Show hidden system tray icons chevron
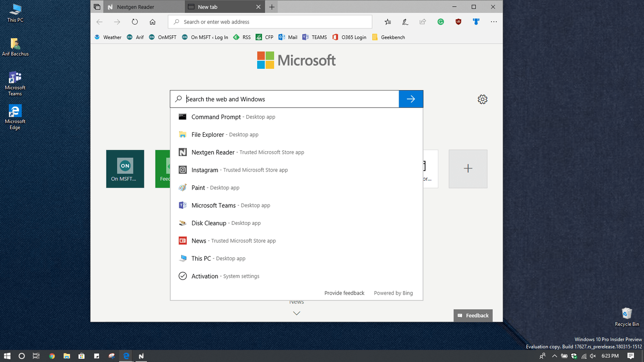This screenshot has height=362, width=644. click(554, 356)
